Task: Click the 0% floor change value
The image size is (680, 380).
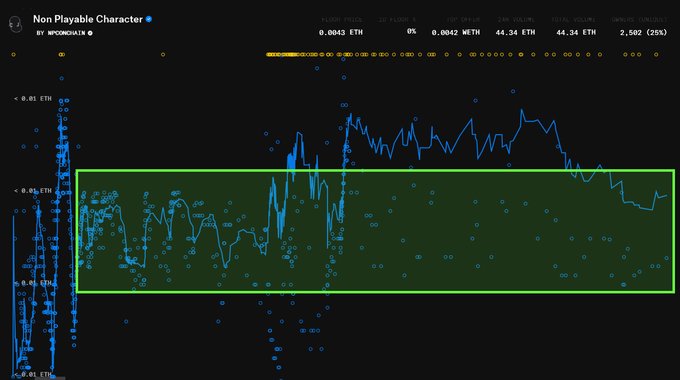Action: point(411,31)
